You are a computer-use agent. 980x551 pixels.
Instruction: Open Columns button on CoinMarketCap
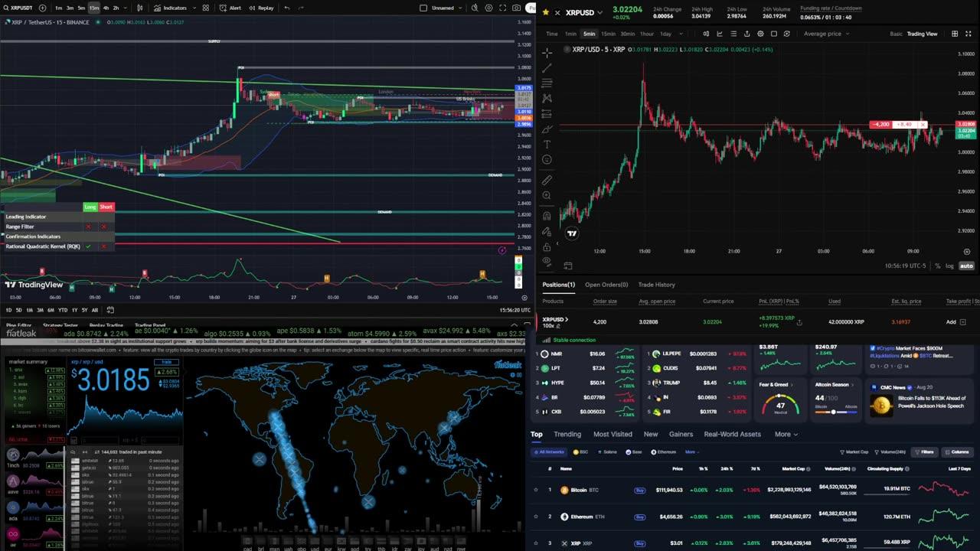956,452
